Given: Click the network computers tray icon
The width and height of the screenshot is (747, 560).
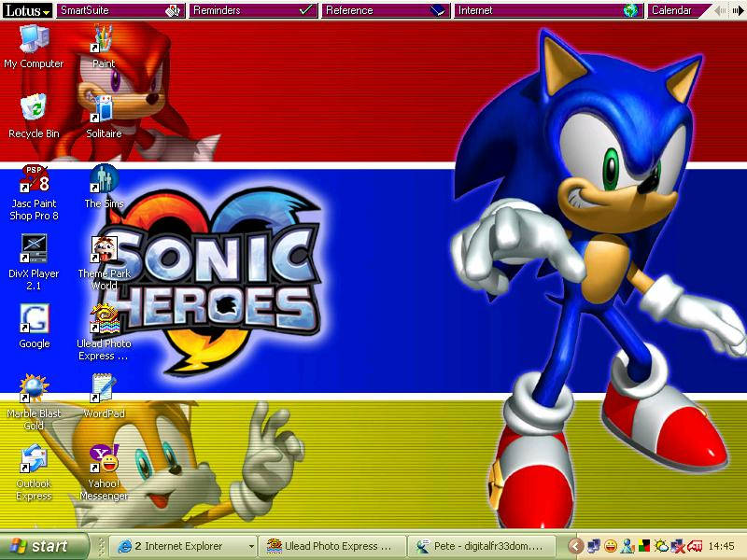Looking at the screenshot, I should [594, 546].
